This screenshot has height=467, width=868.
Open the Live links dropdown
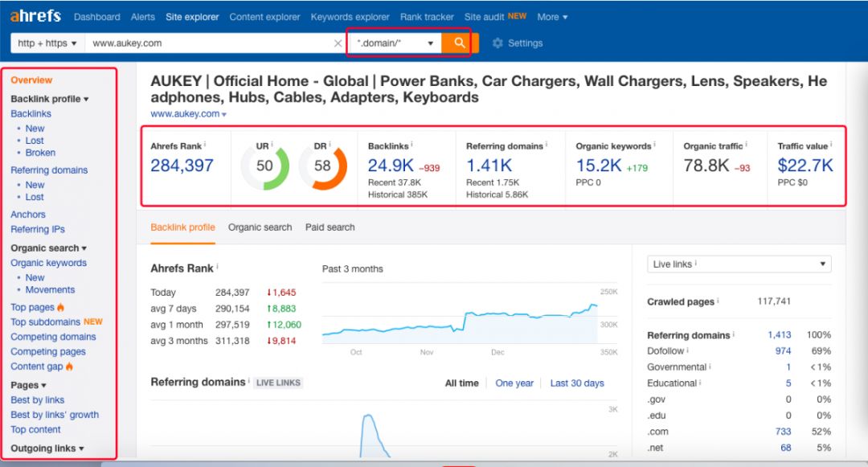click(x=739, y=264)
